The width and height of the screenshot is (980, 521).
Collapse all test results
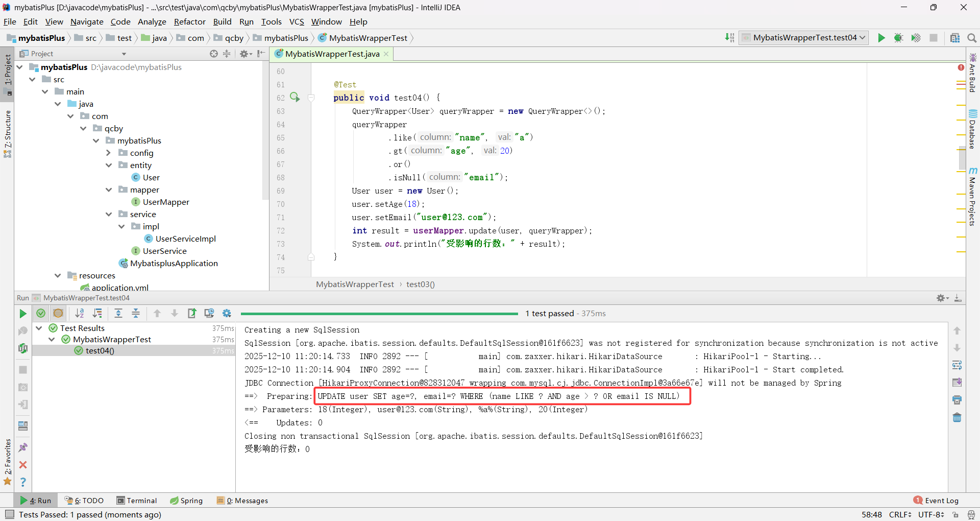pyautogui.click(x=136, y=314)
